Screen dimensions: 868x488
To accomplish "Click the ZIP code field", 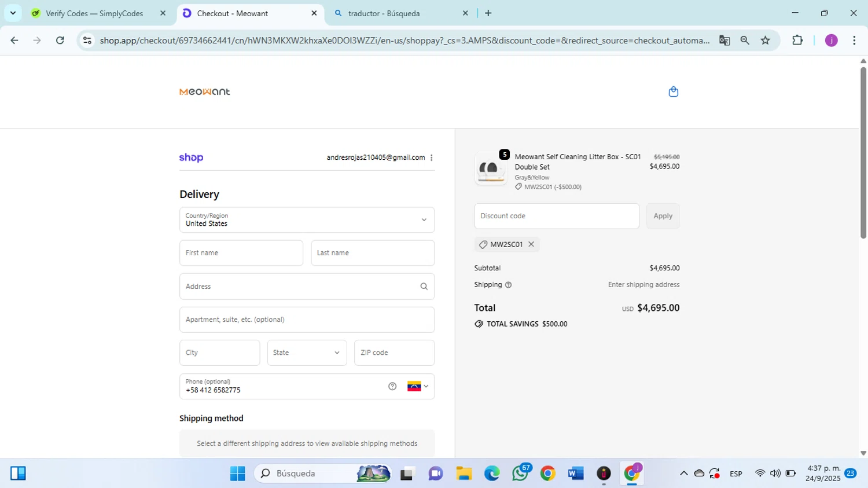I will tap(394, 353).
